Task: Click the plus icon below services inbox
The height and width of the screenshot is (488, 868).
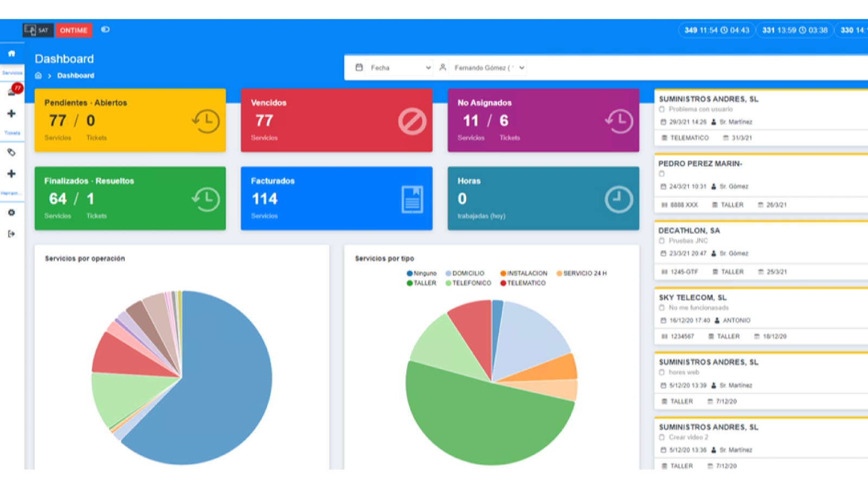Action: pyautogui.click(x=11, y=114)
